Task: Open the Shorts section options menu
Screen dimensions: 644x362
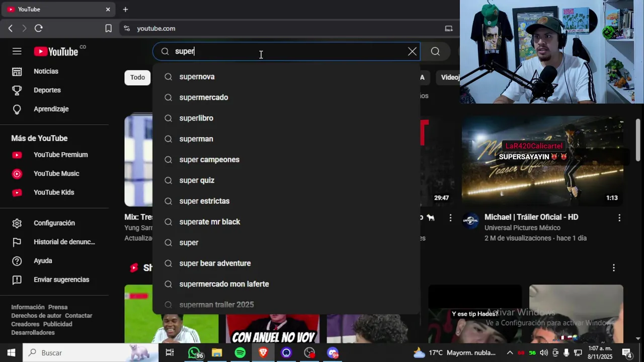Action: (x=613, y=268)
